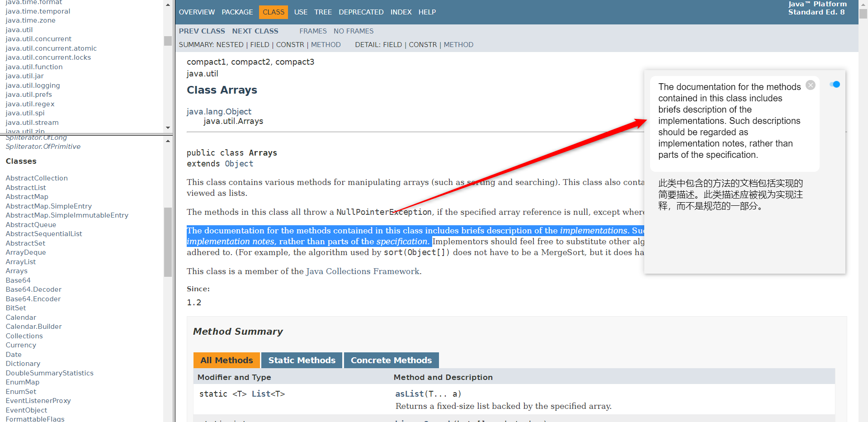Open java.util.function package

coord(34,67)
